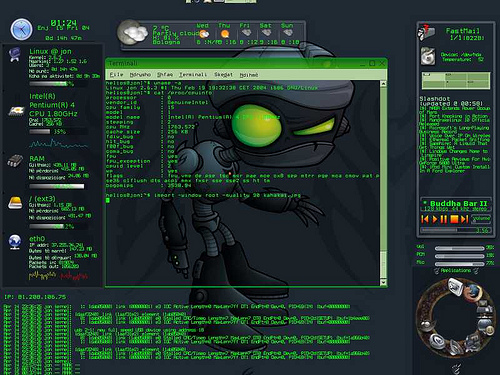
Task: Click the ext3 disk drive icon
Action: [15, 203]
